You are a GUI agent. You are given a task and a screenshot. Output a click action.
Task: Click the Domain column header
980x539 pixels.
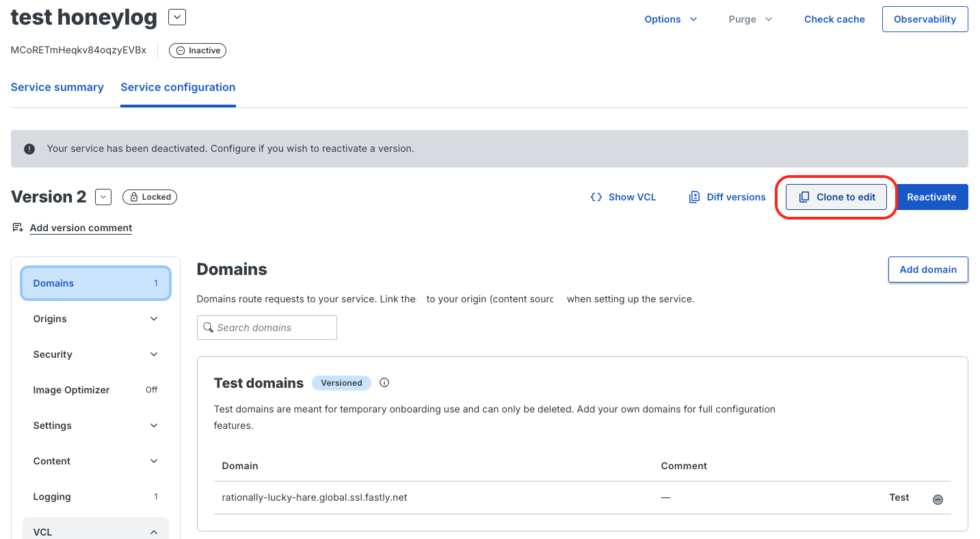click(240, 466)
